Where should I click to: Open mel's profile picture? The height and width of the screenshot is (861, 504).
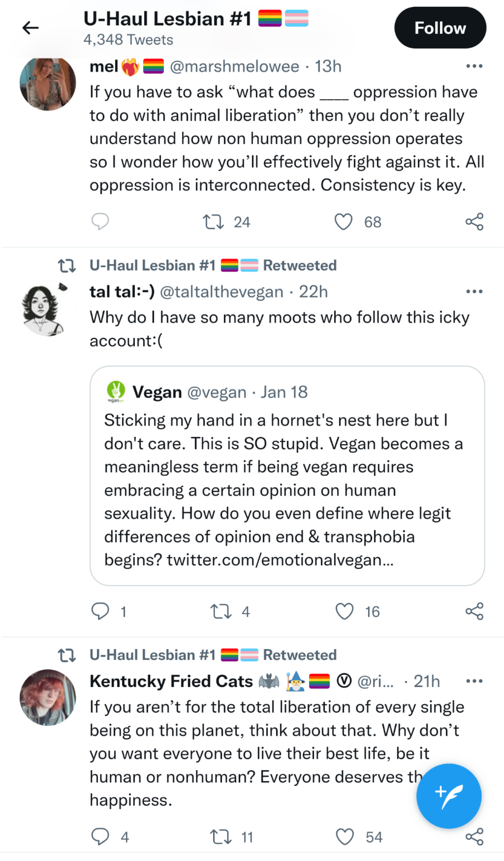point(48,83)
